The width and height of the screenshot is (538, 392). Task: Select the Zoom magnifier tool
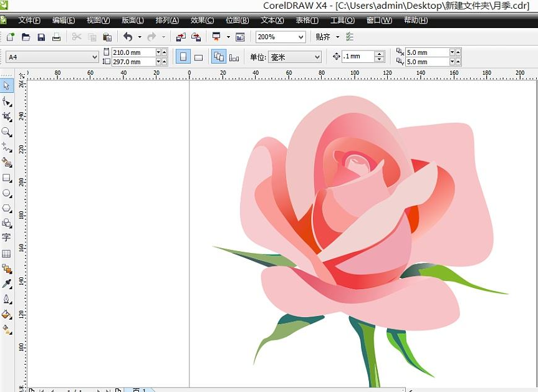(x=7, y=132)
